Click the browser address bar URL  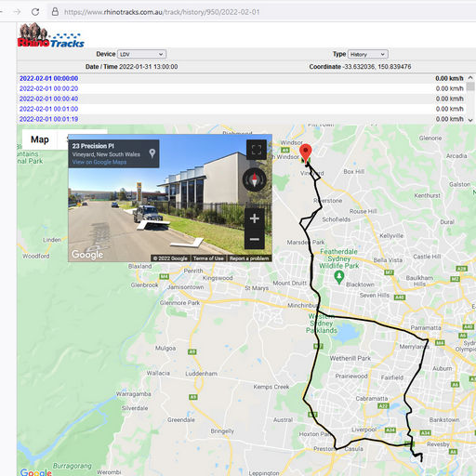162,12
